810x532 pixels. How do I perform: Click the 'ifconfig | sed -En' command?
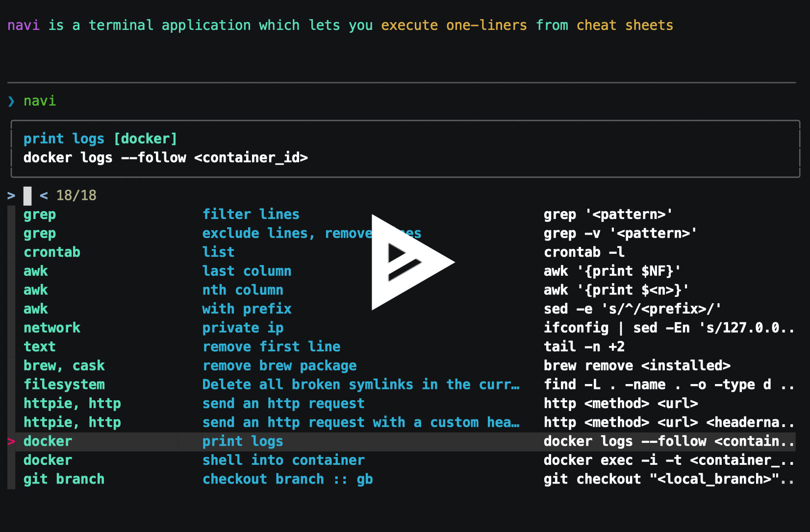click(x=669, y=328)
